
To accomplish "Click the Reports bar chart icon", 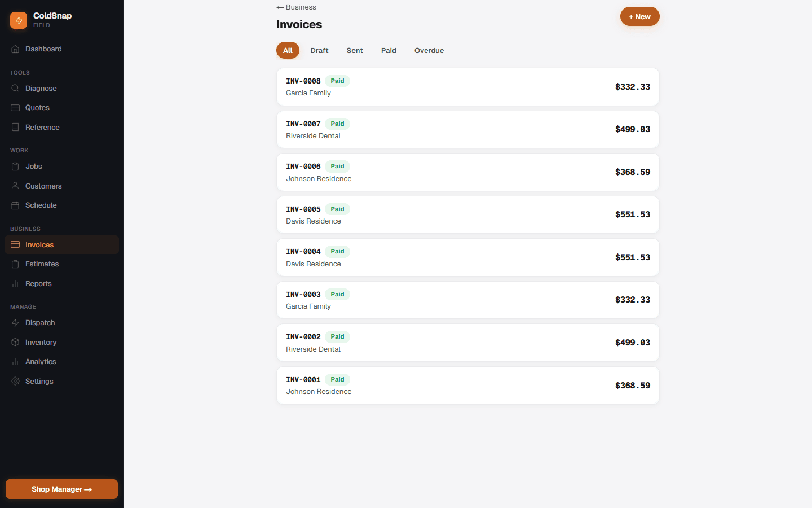I will pos(15,283).
